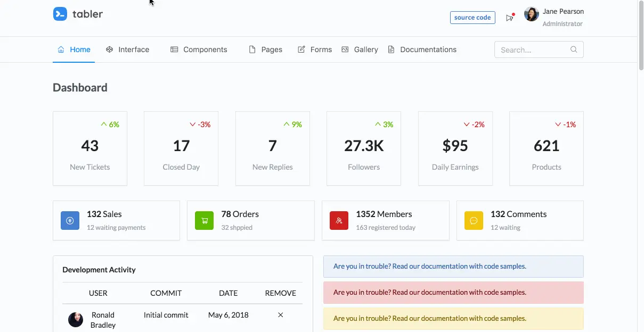Click the down chevron on Products
Screen dimensions: 644x332
(x=558, y=124)
